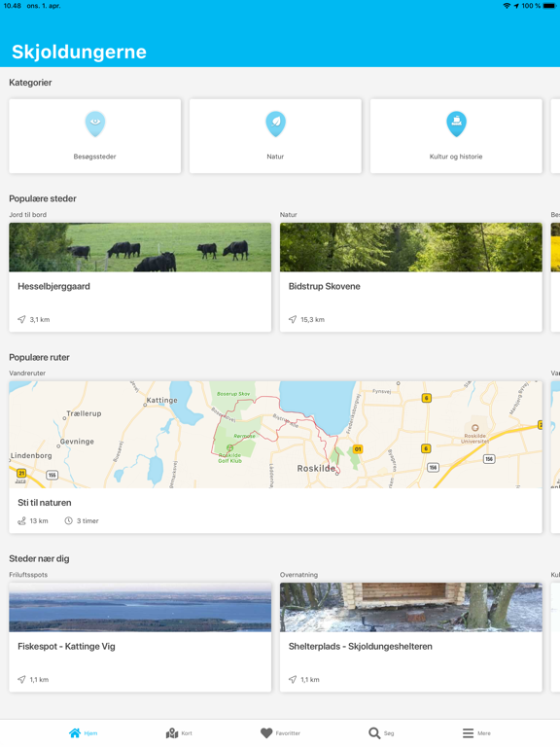The height and width of the screenshot is (747, 560).
Task: Click the 3,1 km distance text
Action: coord(40,320)
